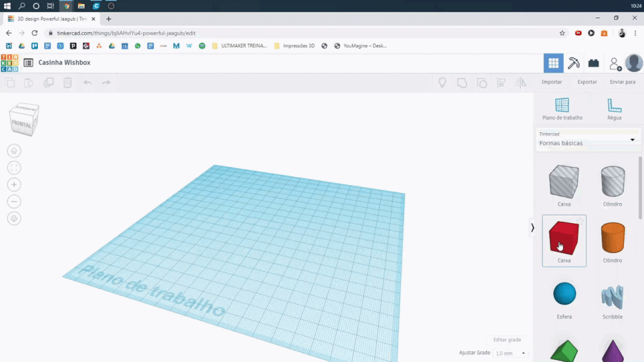Close the 3D design Powerful Jaagub tab
Screen dimensions: 644x362
(x=93, y=19)
